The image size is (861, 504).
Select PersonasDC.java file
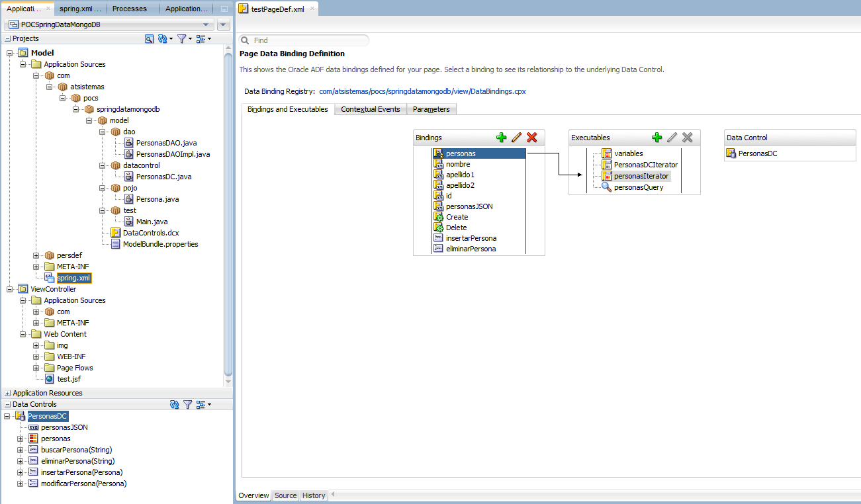tap(163, 177)
